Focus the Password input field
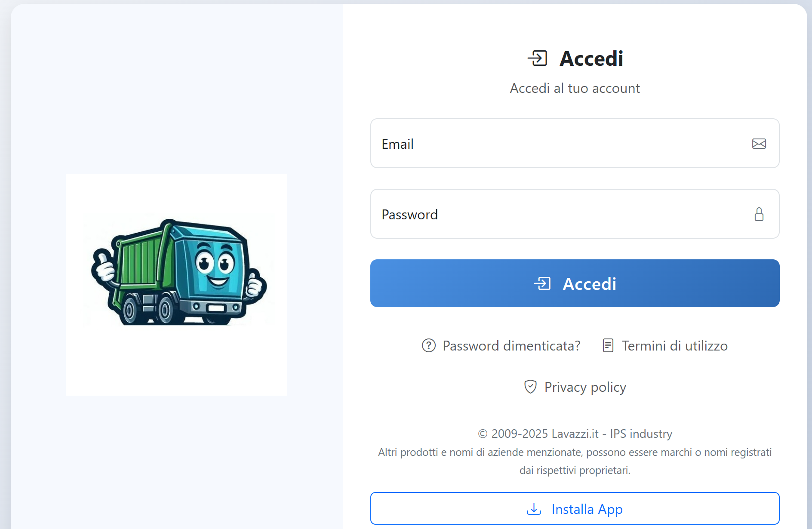This screenshot has width=812, height=529. coord(575,214)
